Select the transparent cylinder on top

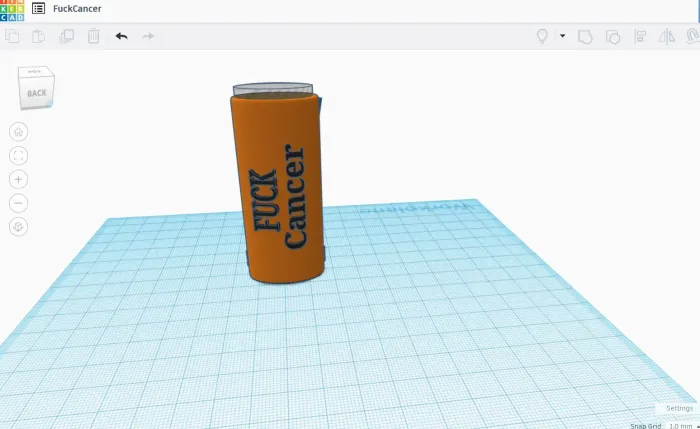click(x=272, y=87)
